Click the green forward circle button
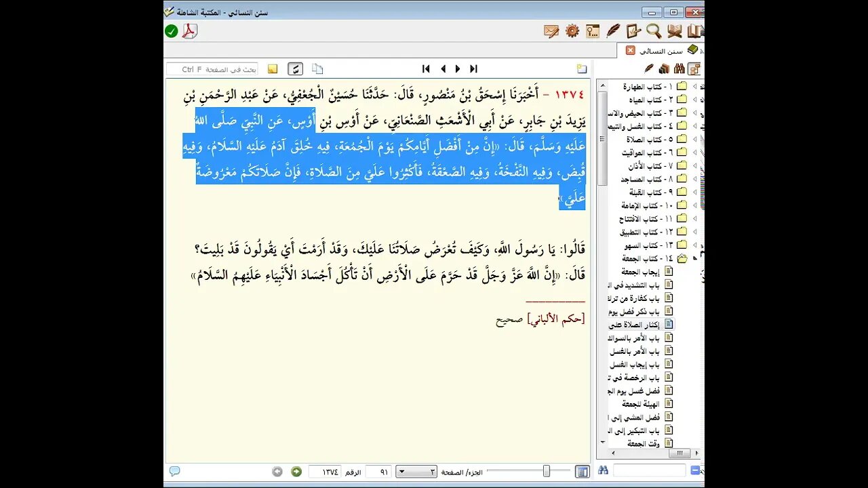The height and width of the screenshot is (488, 868). pos(296,471)
